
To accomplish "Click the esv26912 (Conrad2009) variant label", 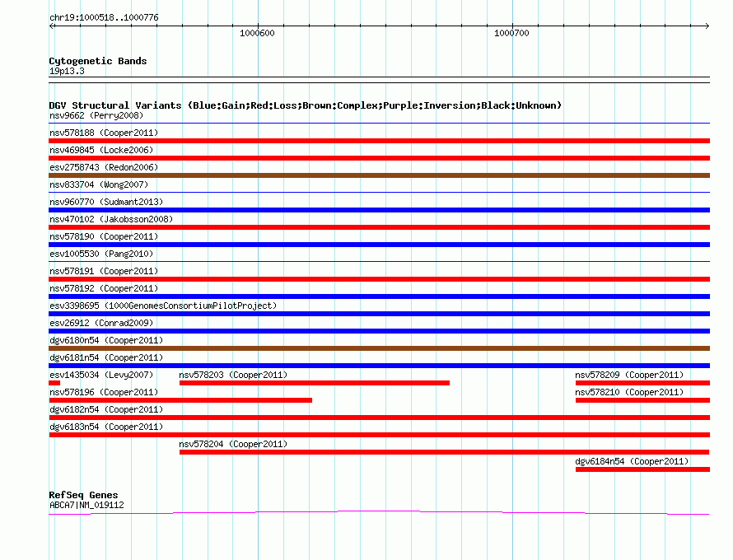I will [x=101, y=323].
